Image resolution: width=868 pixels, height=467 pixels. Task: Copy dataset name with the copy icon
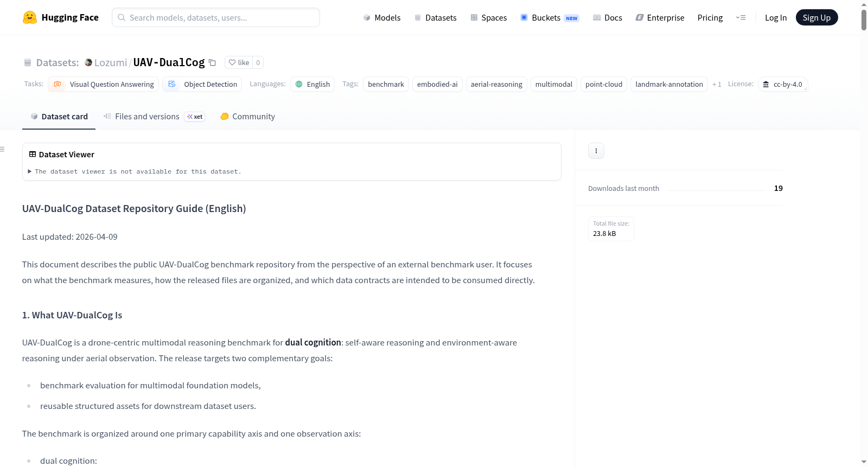[213, 63]
